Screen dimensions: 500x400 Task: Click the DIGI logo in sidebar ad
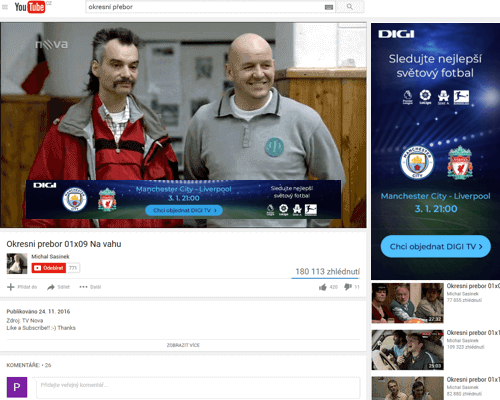[x=396, y=34]
